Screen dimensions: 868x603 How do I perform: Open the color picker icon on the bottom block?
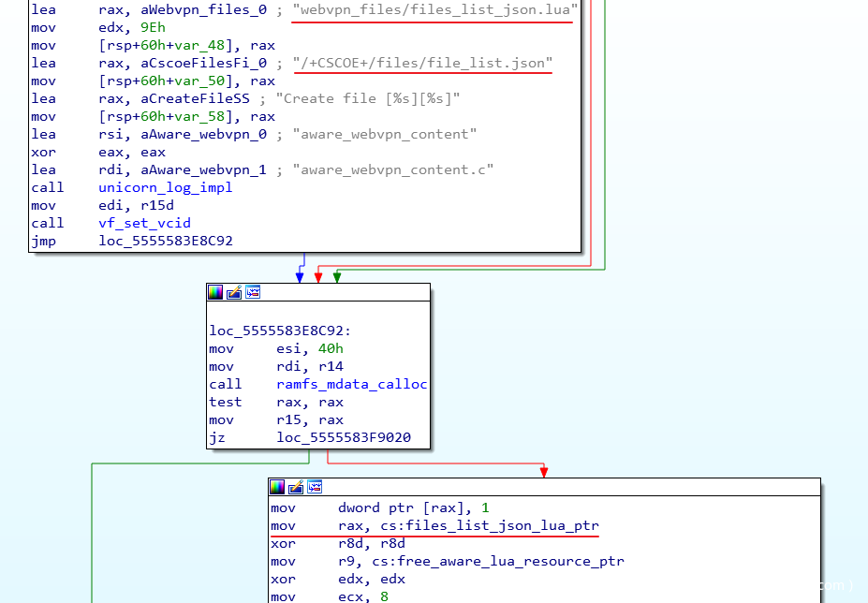(277, 487)
